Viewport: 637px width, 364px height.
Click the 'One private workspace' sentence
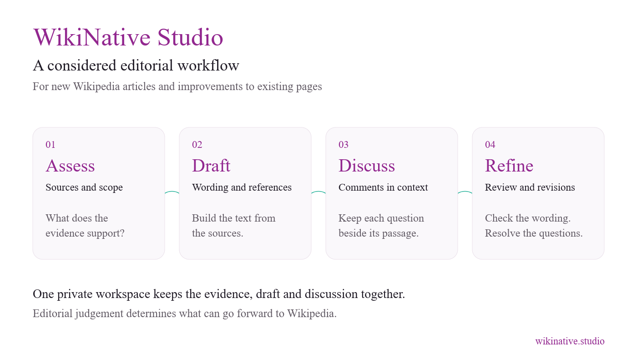tap(219, 294)
